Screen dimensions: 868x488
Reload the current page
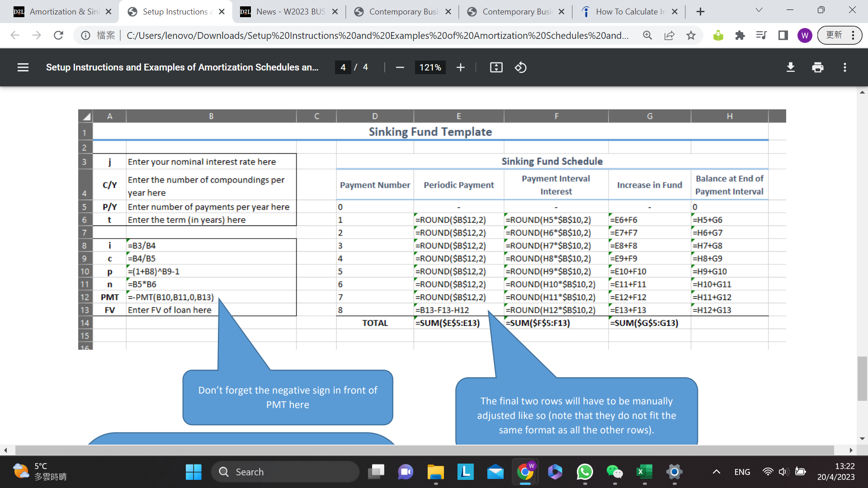click(x=58, y=35)
